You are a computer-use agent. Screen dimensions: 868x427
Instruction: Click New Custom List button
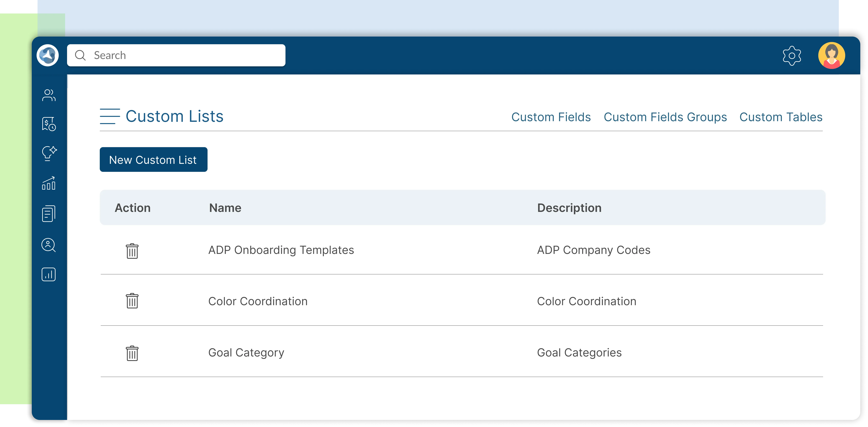[153, 160]
